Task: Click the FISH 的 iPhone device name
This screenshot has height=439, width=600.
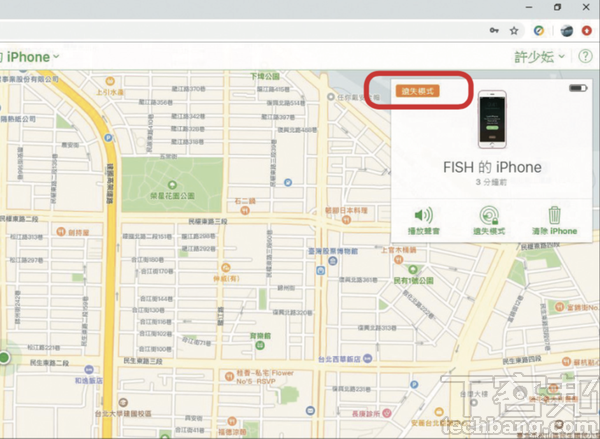Action: [x=492, y=167]
